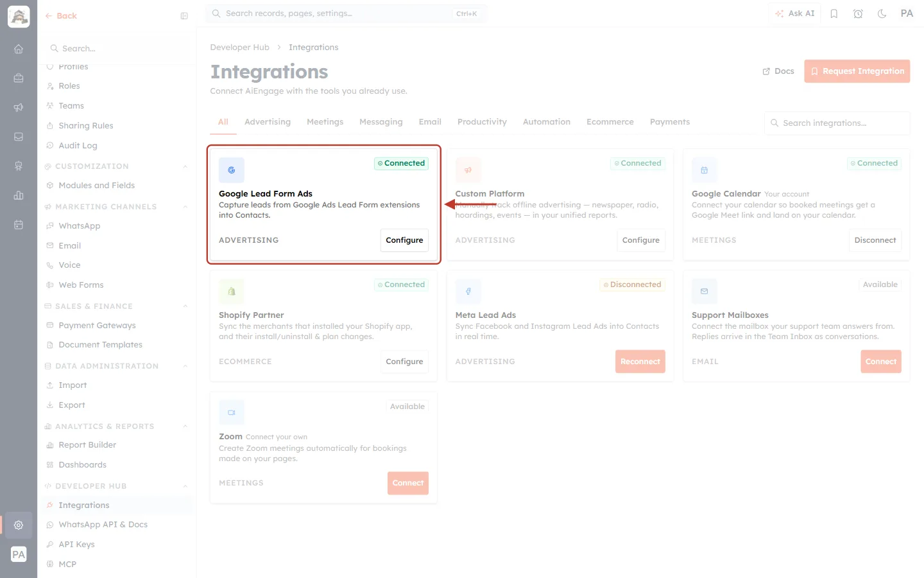Click the Shopify Partner logo icon
This screenshot has width=924, height=578.
tap(232, 292)
